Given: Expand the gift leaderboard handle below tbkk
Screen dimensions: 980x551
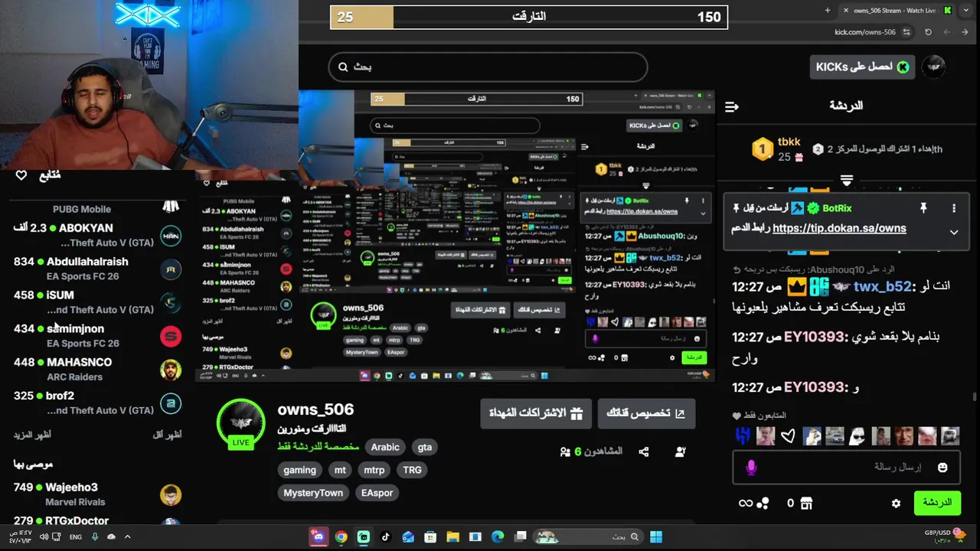Looking at the screenshot, I should point(847,181).
